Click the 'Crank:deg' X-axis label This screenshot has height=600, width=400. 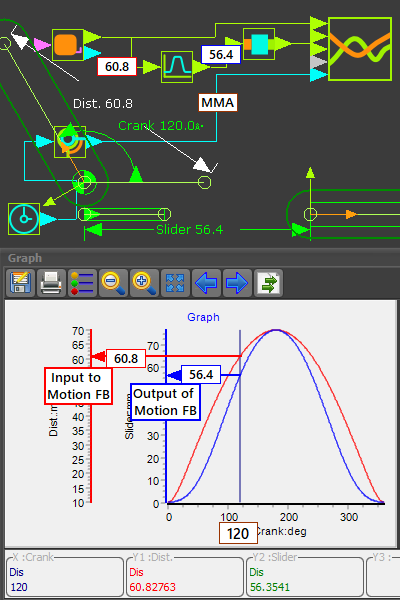pos(281,531)
